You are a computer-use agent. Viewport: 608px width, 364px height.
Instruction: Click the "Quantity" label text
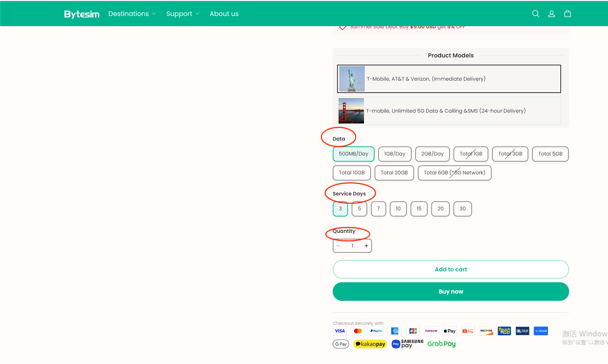point(344,231)
